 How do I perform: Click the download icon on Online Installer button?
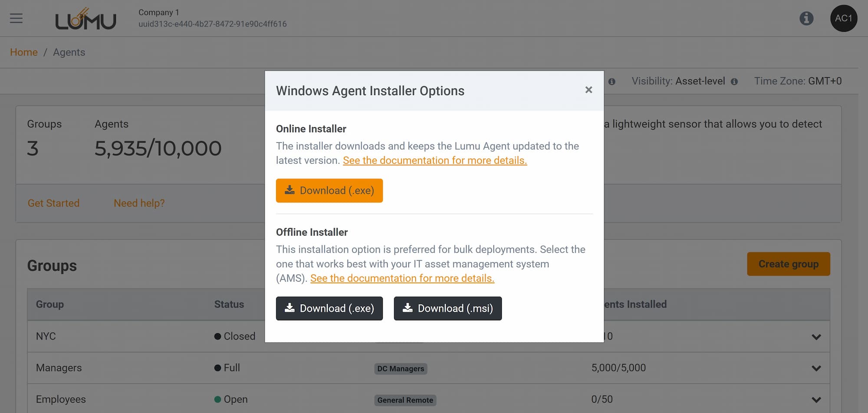pyautogui.click(x=290, y=190)
